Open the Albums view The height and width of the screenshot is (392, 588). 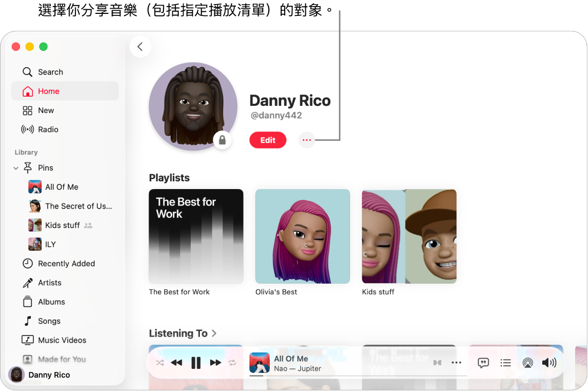coord(51,302)
